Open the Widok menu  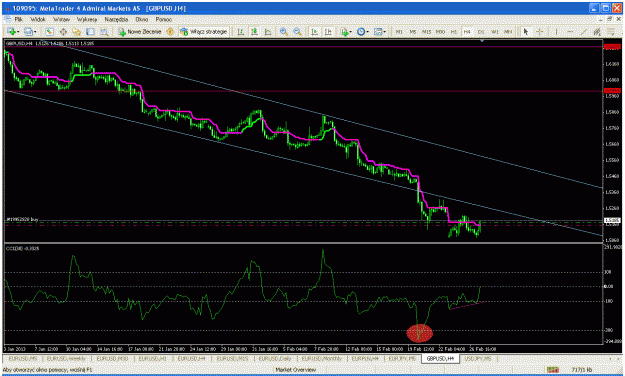pyautogui.click(x=38, y=19)
